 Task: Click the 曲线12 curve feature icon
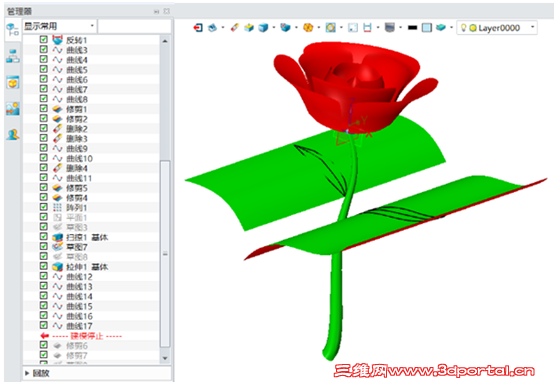tap(57, 277)
